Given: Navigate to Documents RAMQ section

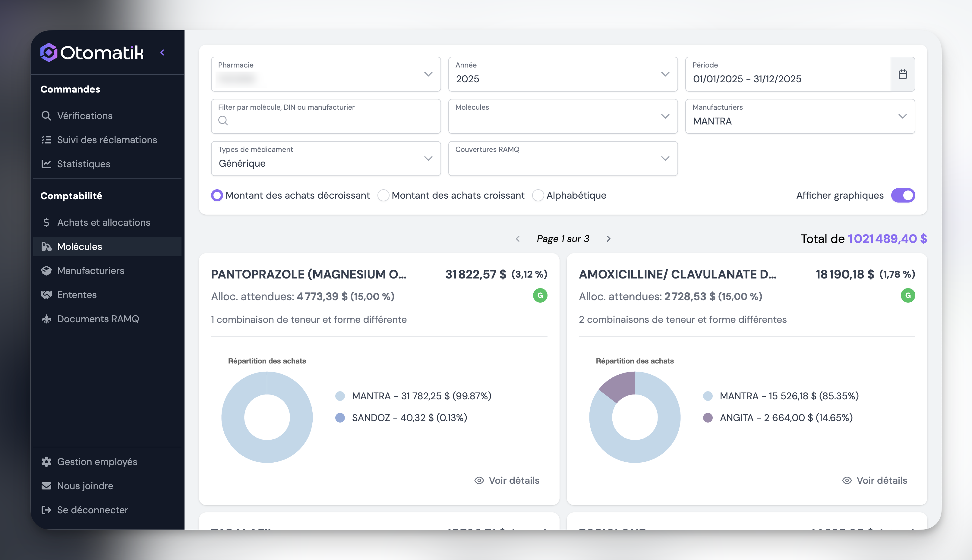Looking at the screenshot, I should (x=98, y=319).
